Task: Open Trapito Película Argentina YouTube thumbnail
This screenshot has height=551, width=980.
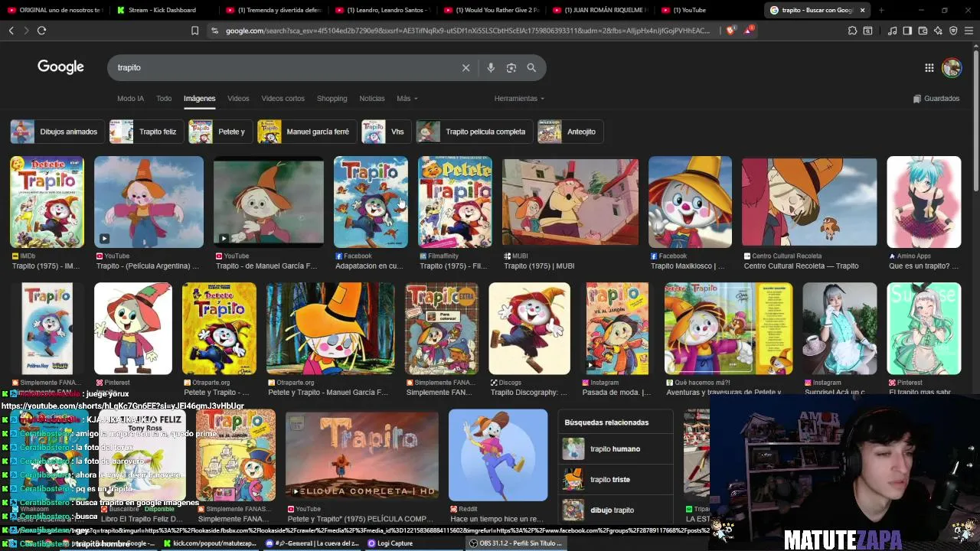Action: tap(149, 202)
